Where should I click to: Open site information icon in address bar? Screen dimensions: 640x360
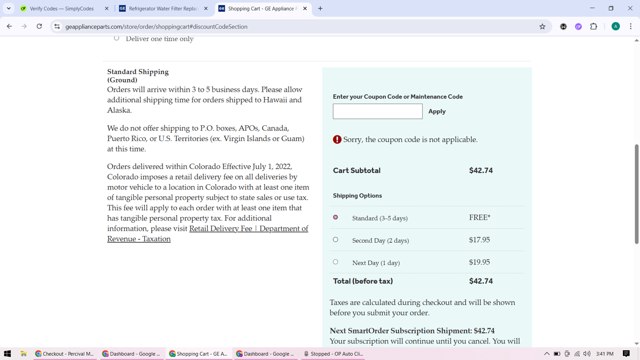click(57, 27)
